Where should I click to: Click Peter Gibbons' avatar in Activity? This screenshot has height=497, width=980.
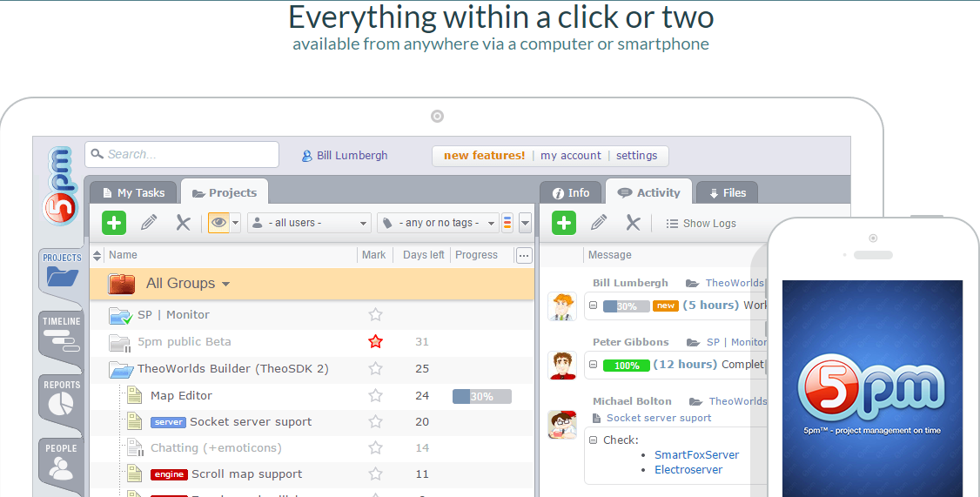[562, 365]
